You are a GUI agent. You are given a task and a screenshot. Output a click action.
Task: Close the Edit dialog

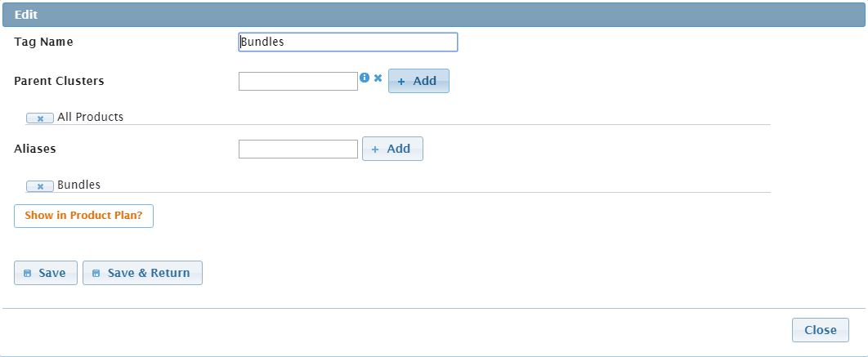tap(820, 330)
